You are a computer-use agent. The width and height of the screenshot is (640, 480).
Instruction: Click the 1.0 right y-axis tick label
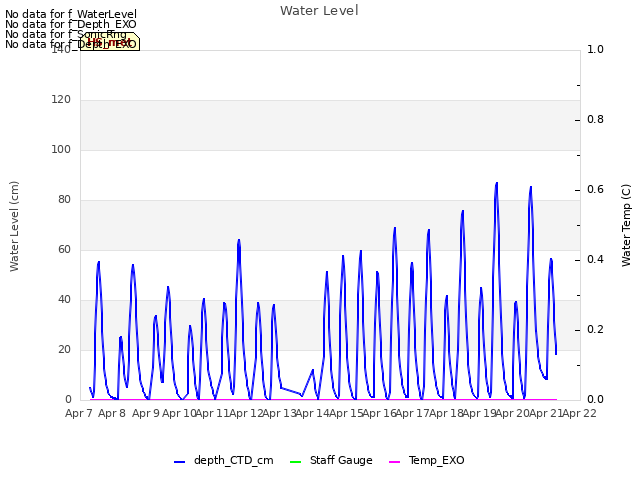[x=595, y=49]
